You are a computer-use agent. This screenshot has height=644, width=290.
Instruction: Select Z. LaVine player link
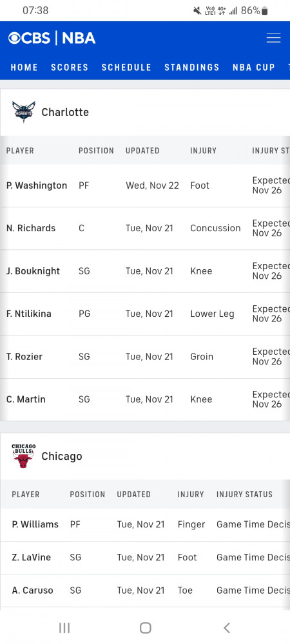31,557
